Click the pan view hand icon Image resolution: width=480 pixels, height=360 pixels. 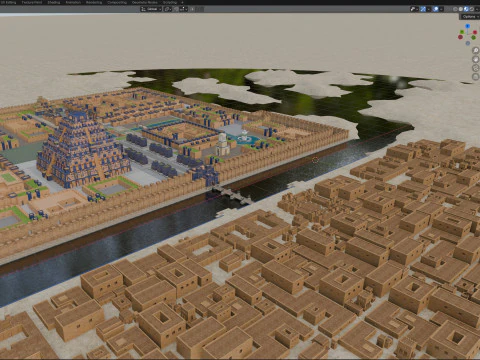476,59
